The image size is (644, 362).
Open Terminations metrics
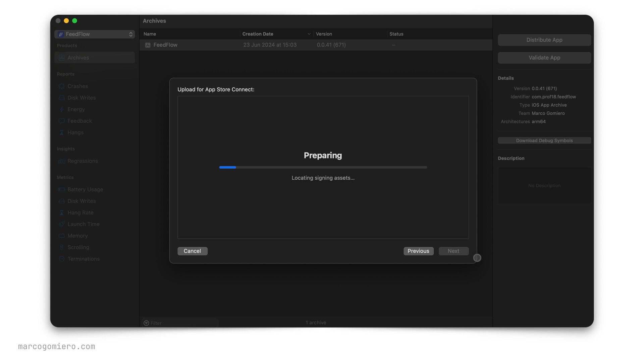[84, 259]
